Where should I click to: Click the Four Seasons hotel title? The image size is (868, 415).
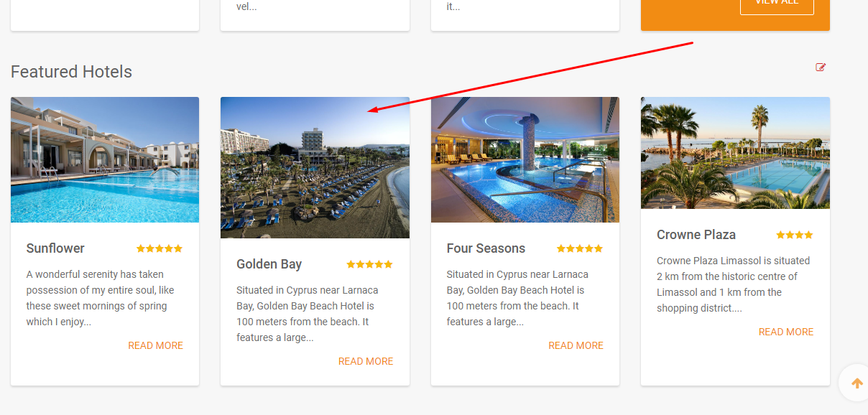486,248
